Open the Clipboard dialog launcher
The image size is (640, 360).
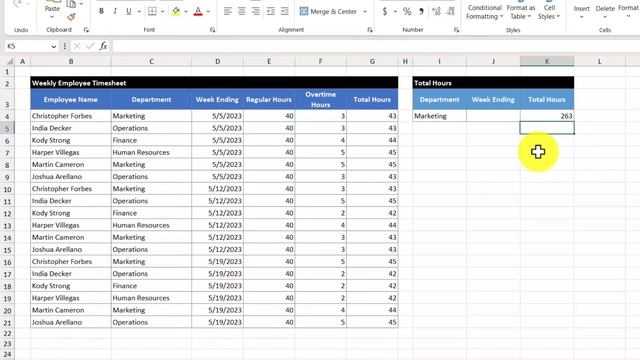pos(86,30)
